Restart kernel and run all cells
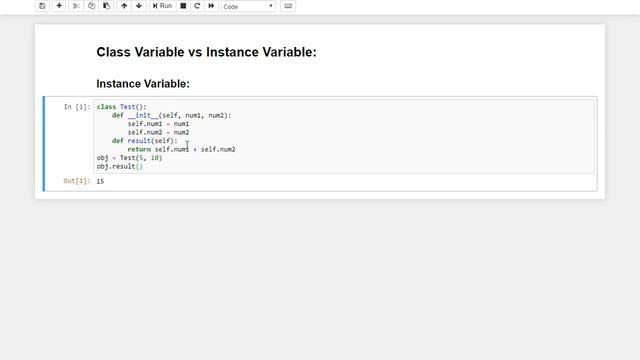This screenshot has width=640, height=360. click(211, 6)
